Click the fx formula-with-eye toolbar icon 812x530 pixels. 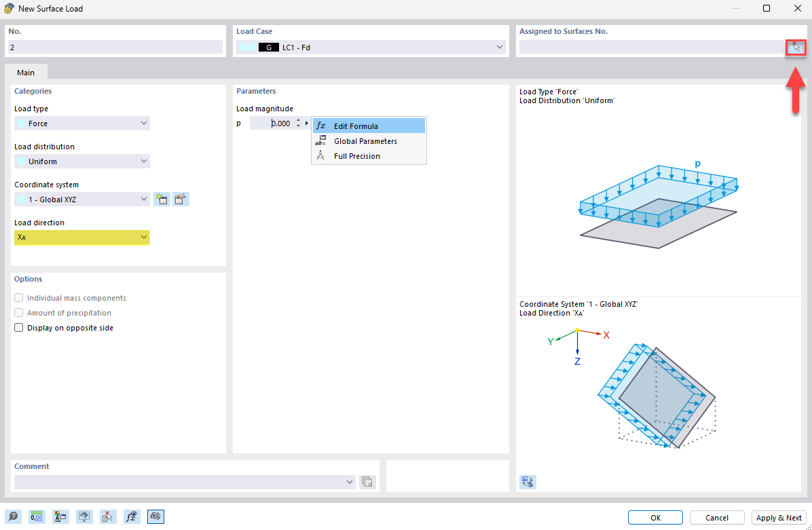click(x=132, y=516)
